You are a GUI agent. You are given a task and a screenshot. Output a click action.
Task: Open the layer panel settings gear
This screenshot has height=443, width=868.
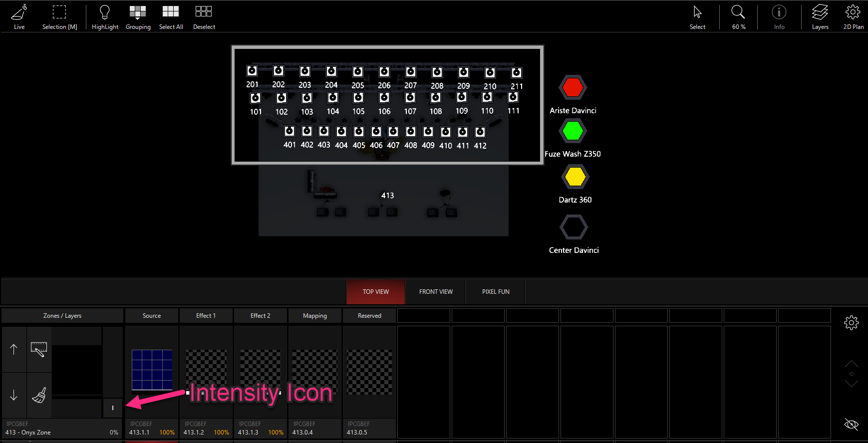[x=852, y=323]
